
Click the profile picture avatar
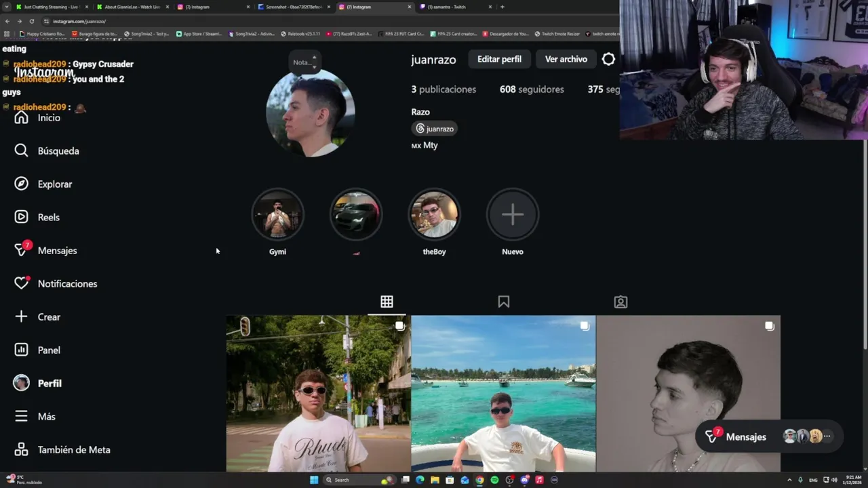tap(311, 113)
